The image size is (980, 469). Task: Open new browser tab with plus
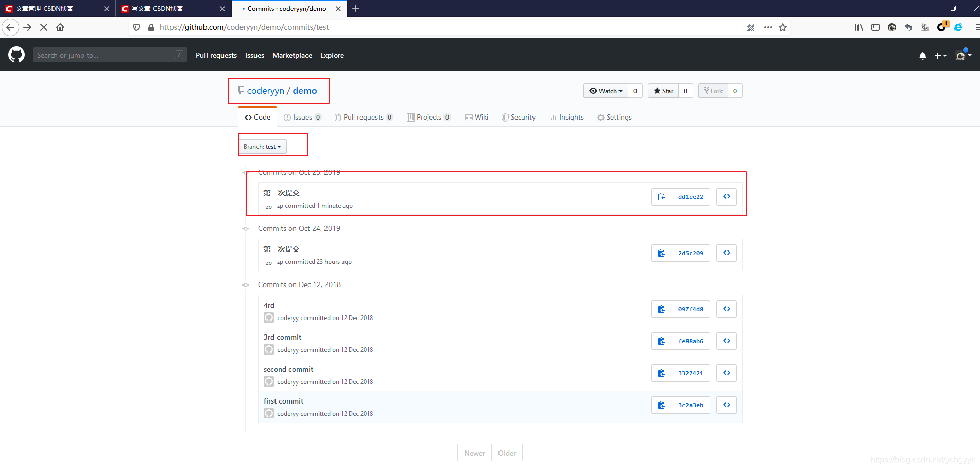pos(356,8)
